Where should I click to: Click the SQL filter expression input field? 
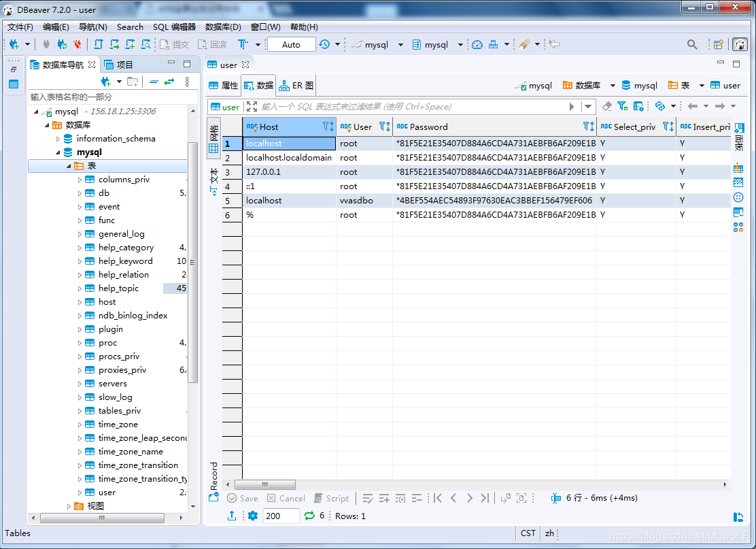[412, 107]
